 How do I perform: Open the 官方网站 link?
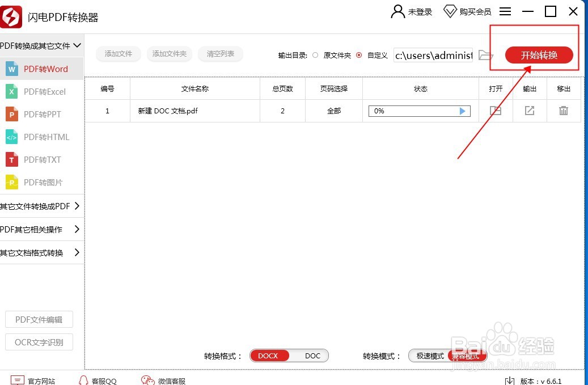(x=41, y=381)
